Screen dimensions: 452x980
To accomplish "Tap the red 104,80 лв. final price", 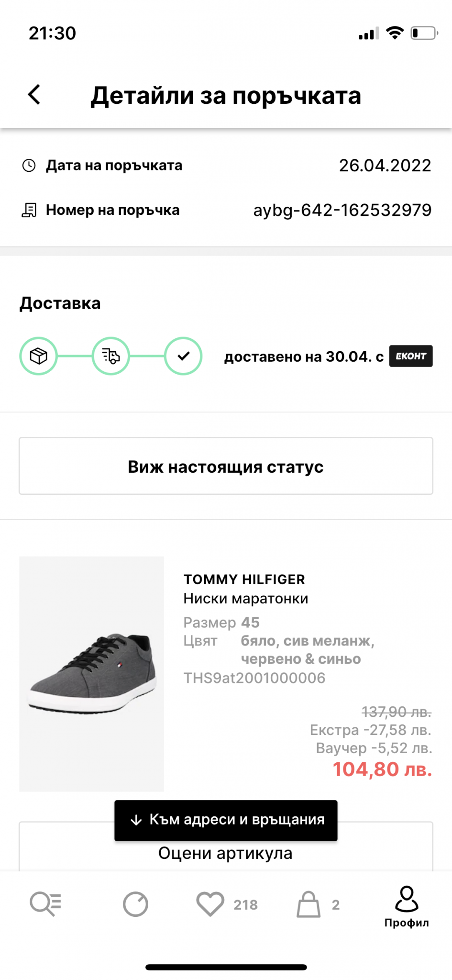I will 382,769.
